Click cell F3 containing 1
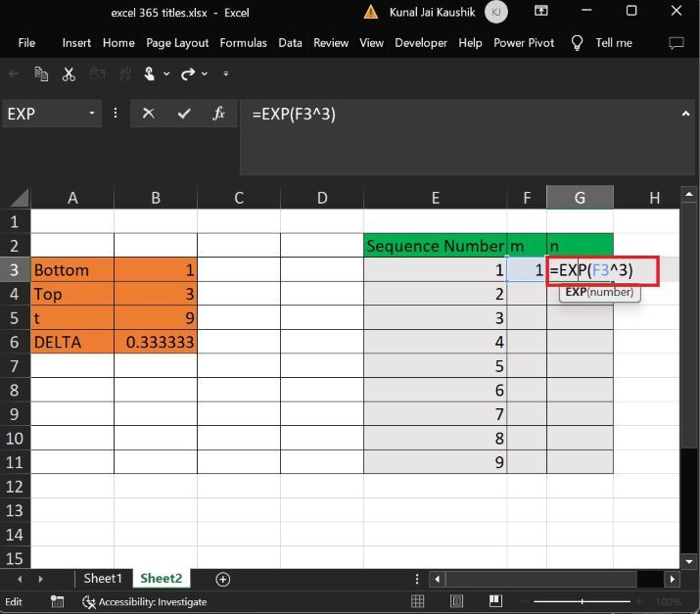This screenshot has width=700, height=614. [x=527, y=269]
